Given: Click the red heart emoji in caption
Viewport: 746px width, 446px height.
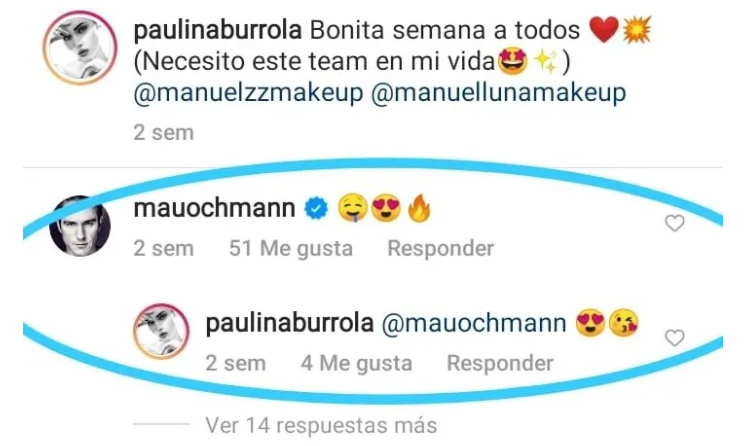Looking at the screenshot, I should tap(604, 29).
